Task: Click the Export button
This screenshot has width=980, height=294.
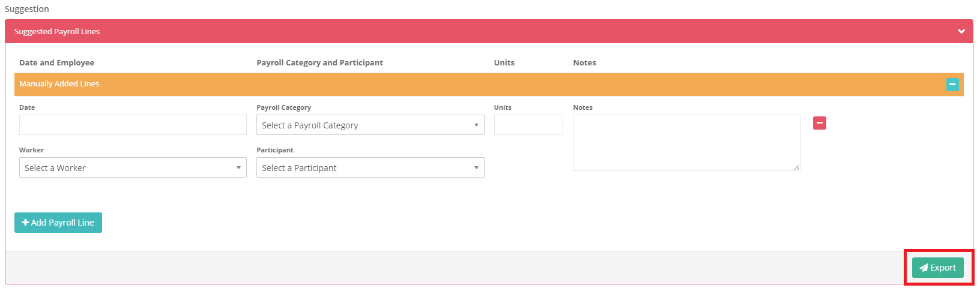Action: click(x=938, y=268)
